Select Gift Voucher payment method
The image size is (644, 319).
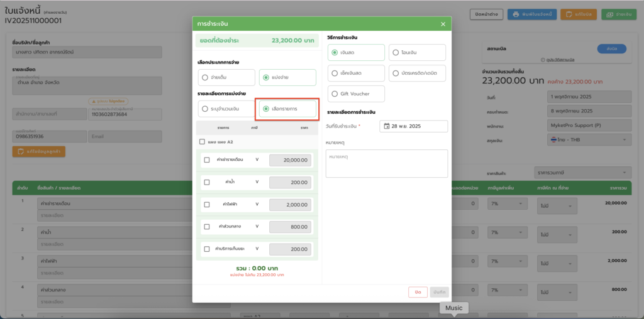(335, 94)
